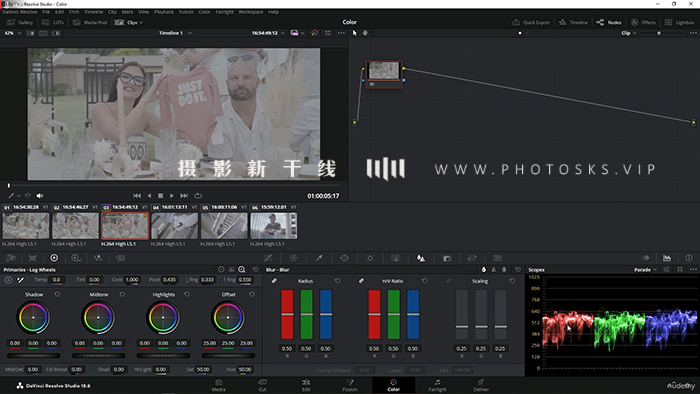The height and width of the screenshot is (394, 700).
Task: Select the Color Wheels palette
Action: (x=54, y=258)
